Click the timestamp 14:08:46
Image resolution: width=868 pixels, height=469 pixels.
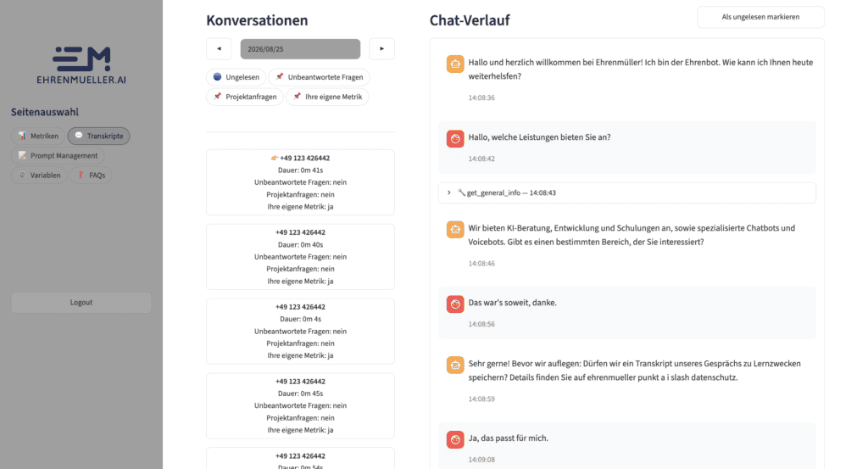481,264
